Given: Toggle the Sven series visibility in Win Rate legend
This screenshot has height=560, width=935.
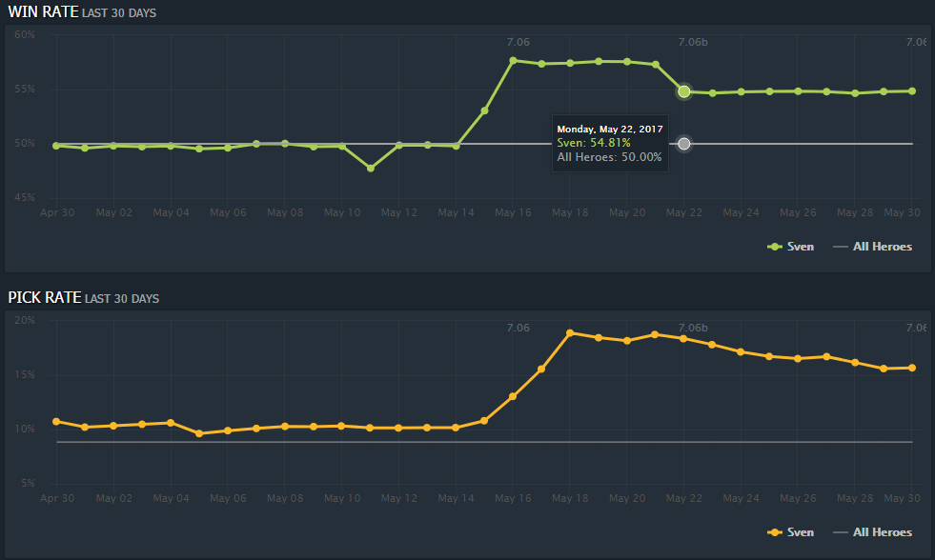Looking at the screenshot, I should coord(801,247).
